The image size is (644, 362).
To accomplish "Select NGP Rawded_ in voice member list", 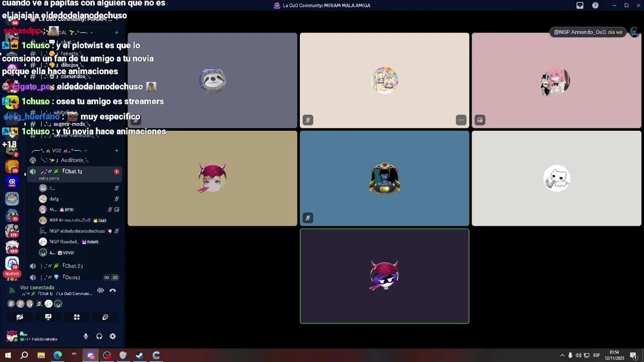I will coord(79,242).
